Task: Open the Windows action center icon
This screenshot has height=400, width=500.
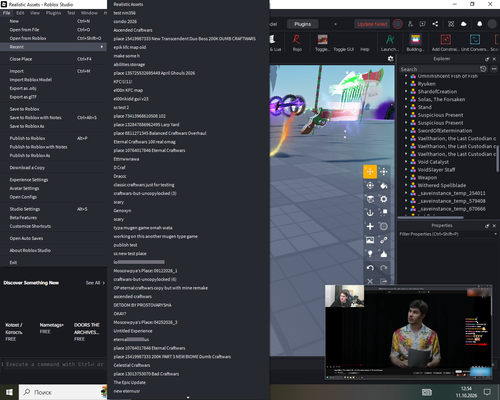Action: coord(487,392)
